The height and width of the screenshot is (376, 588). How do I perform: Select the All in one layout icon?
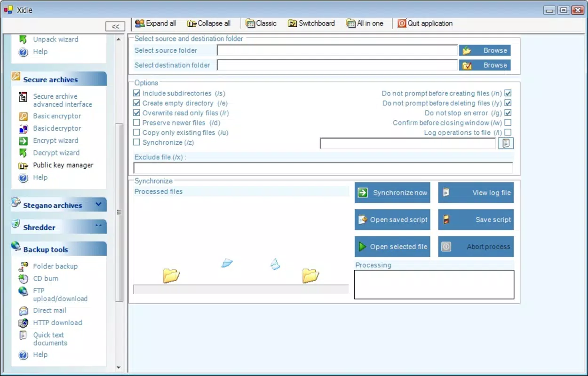tap(351, 23)
